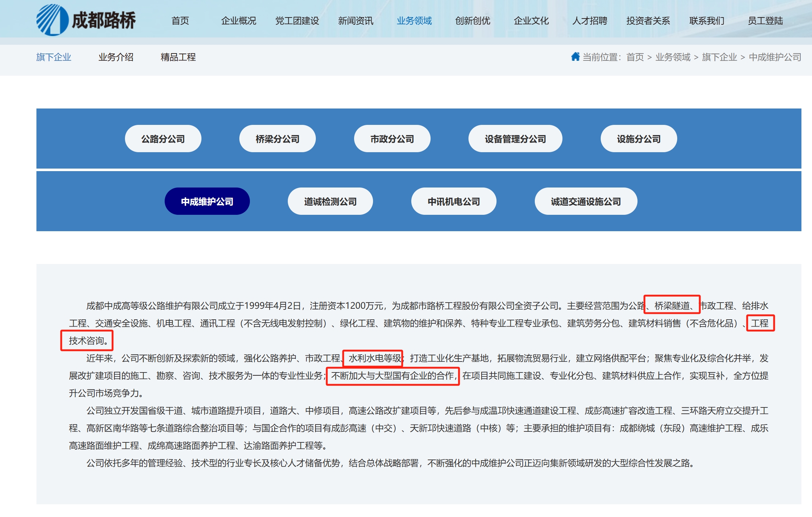View 道诚检测公司
812x517 pixels.
click(330, 201)
